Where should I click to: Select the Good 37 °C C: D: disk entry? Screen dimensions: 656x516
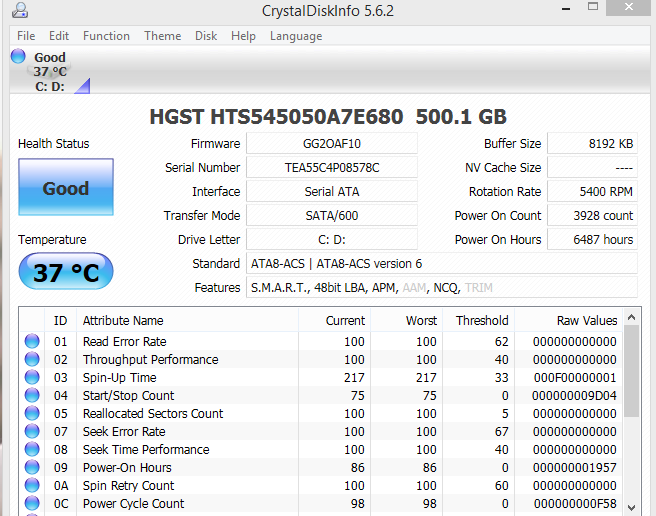pos(50,71)
